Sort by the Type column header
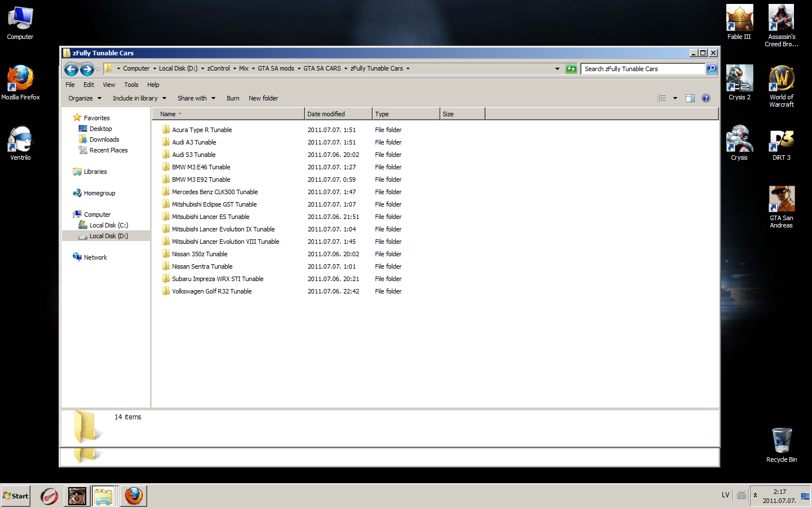Screen dimensions: 812x508 click(406, 114)
